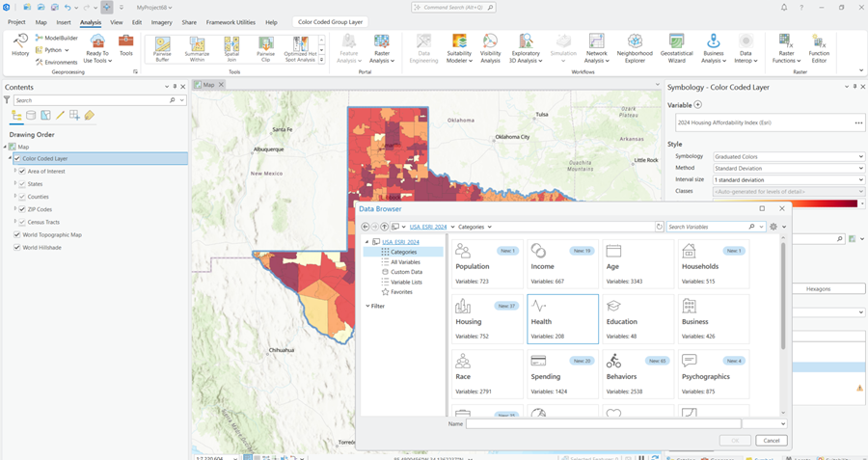Viewport: 868px width, 460px height.
Task: Toggle Census Tracts layer checkbox
Action: [22, 222]
